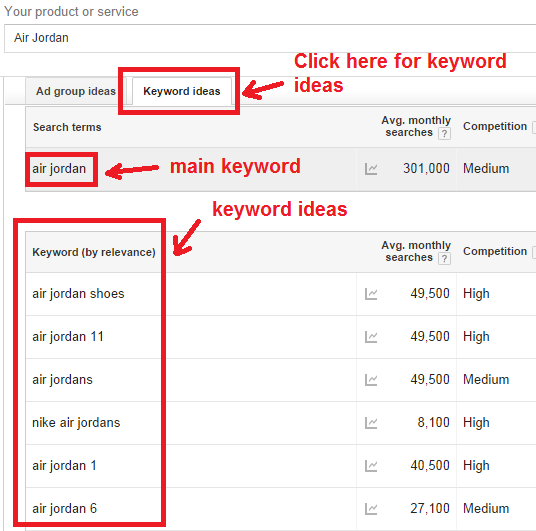
Task: Click the Air Jordan product input field
Action: tap(270, 38)
